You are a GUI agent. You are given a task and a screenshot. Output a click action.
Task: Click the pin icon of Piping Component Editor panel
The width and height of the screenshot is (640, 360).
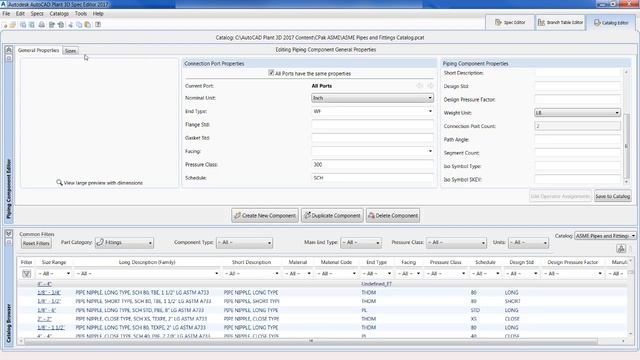[x=9, y=49]
